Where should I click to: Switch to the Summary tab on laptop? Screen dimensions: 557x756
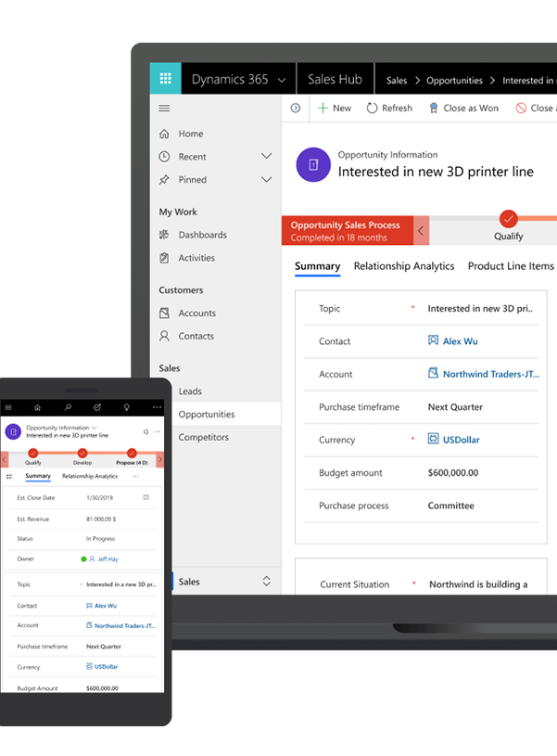pos(318,266)
